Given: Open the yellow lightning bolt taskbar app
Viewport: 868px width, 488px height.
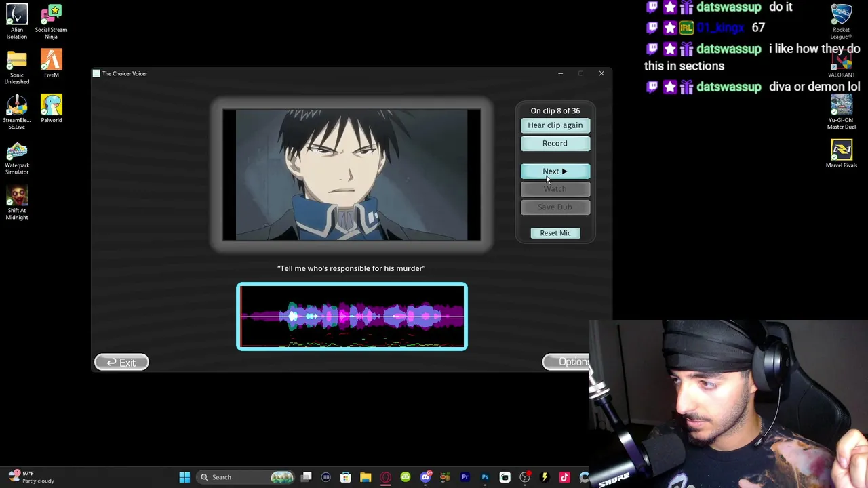Looking at the screenshot, I should 545,477.
